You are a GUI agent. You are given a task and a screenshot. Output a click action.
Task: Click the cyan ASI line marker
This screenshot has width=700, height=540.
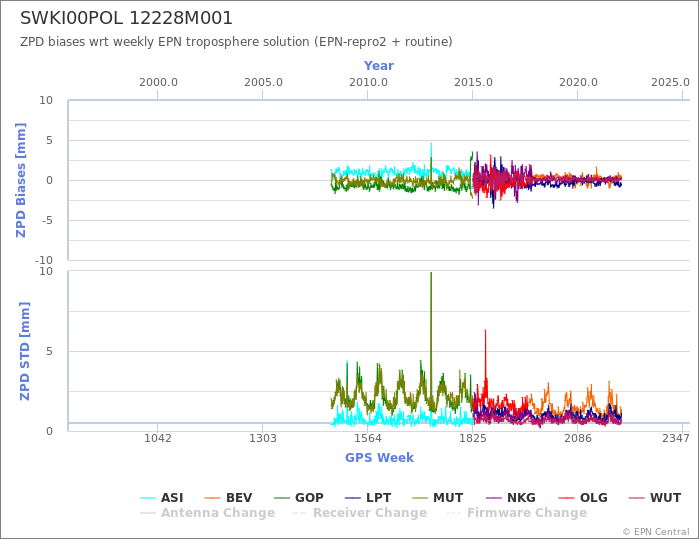pyautogui.click(x=148, y=498)
